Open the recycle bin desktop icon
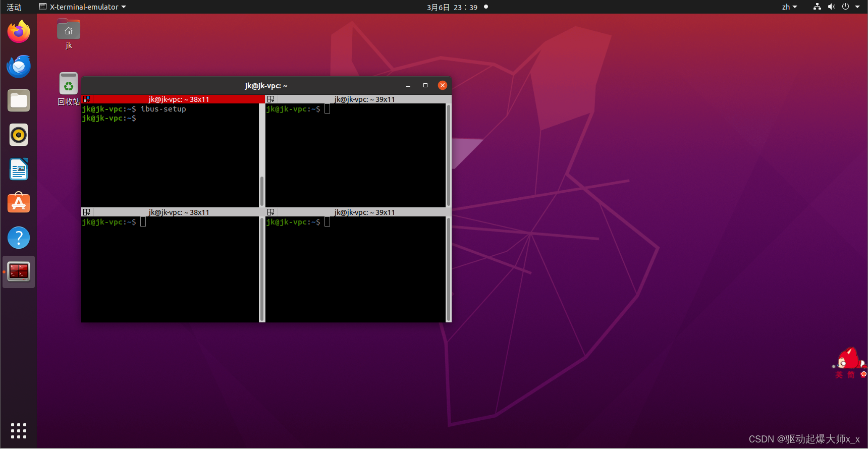The height and width of the screenshot is (449, 868). 69,89
